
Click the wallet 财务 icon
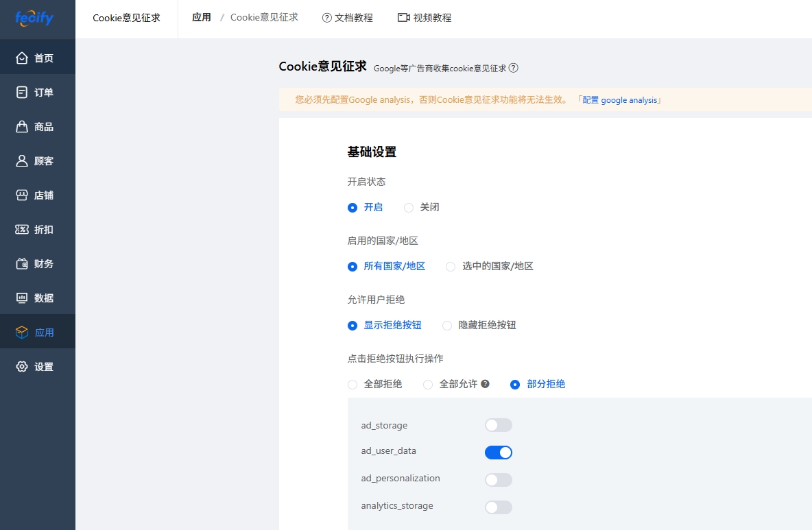[x=22, y=263]
